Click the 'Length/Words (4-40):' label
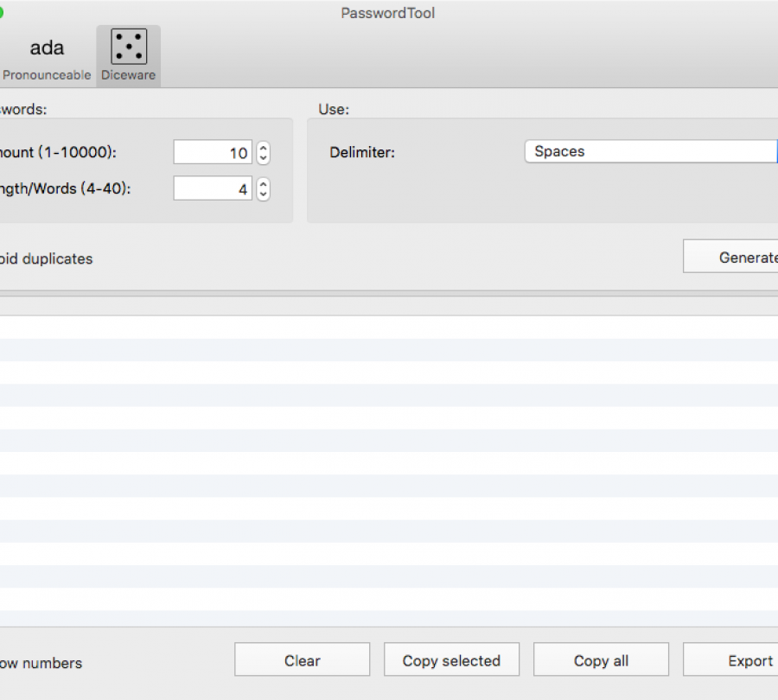This screenshot has height=700, width=778. point(65,189)
